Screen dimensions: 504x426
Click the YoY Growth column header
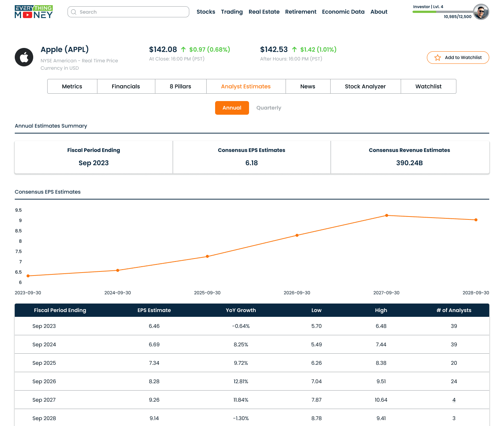coord(241,310)
